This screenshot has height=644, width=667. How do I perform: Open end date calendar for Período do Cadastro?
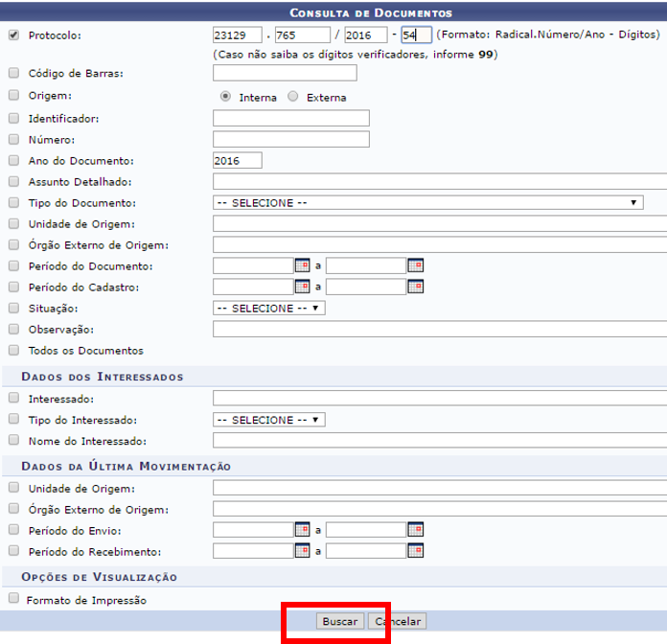tap(415, 287)
